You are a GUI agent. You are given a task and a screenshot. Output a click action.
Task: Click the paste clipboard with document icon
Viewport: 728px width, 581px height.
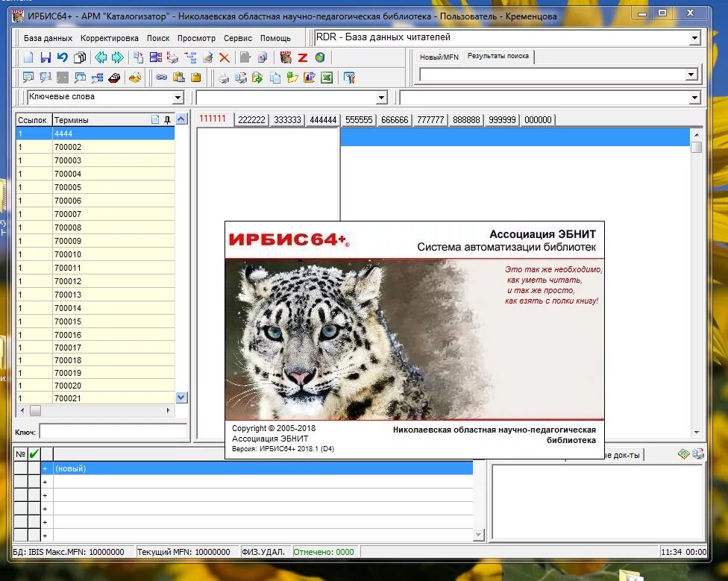pos(179,78)
